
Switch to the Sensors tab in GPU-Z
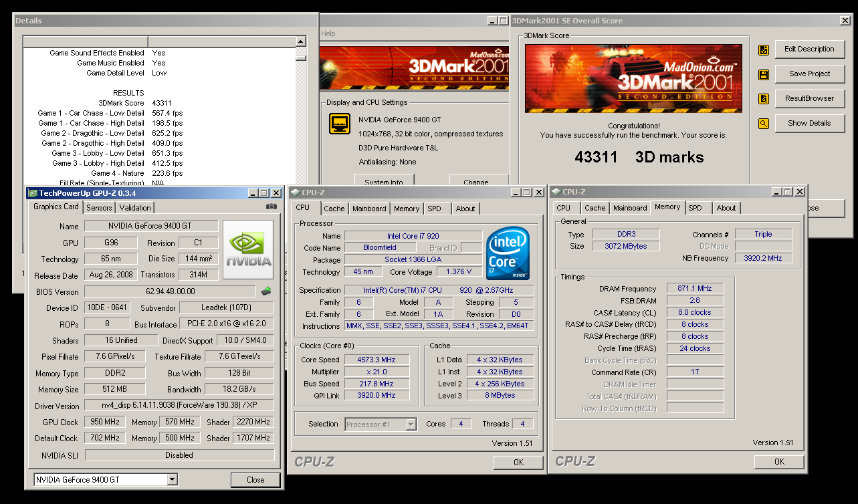click(99, 208)
